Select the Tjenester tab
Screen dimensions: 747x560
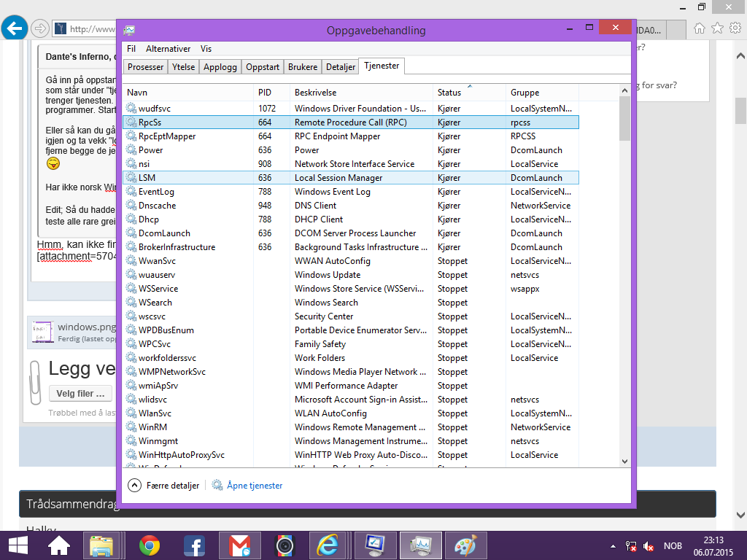(382, 66)
